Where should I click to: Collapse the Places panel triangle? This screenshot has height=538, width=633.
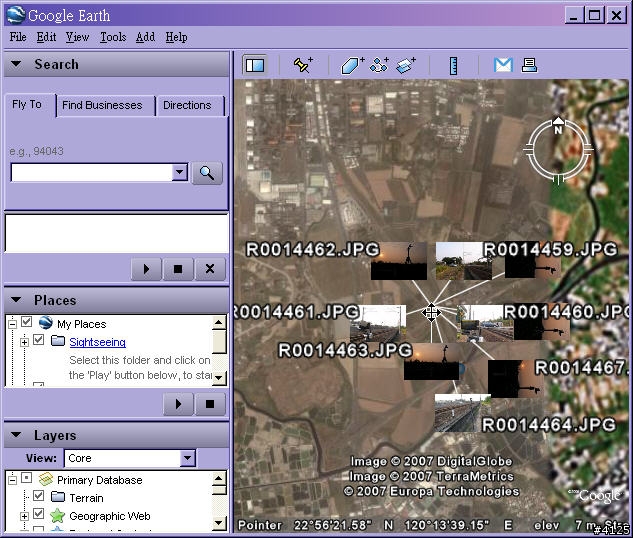point(16,300)
